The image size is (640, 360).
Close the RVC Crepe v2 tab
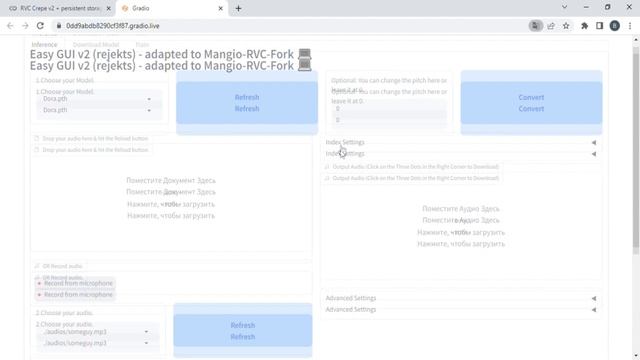pyautogui.click(x=109, y=8)
